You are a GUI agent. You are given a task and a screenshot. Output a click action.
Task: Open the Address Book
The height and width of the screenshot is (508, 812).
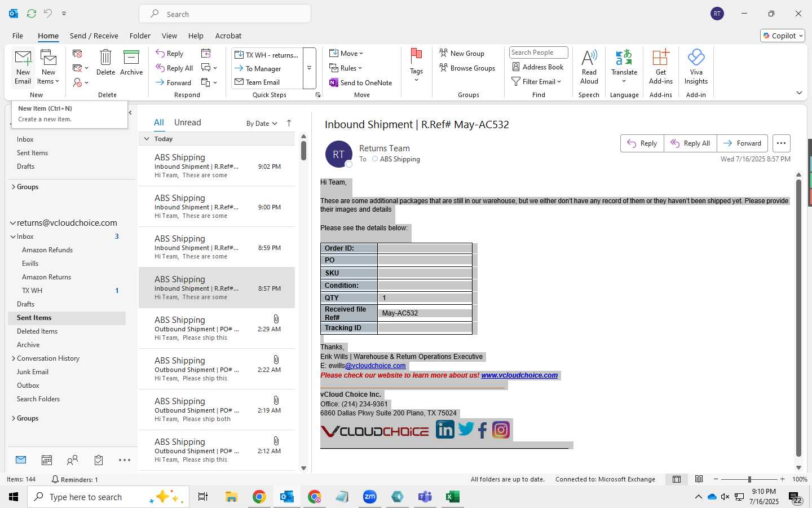point(537,67)
